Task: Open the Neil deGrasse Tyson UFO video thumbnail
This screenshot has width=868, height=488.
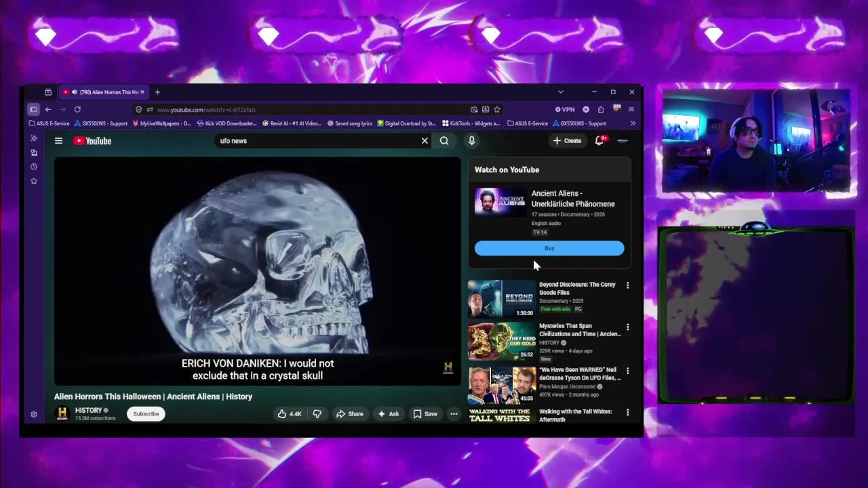Action: point(501,384)
